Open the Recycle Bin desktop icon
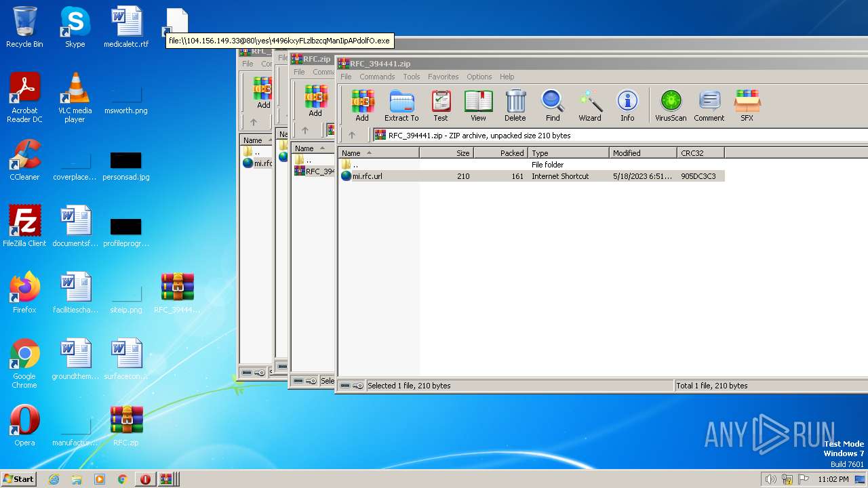868x488 pixels. click(x=24, y=28)
